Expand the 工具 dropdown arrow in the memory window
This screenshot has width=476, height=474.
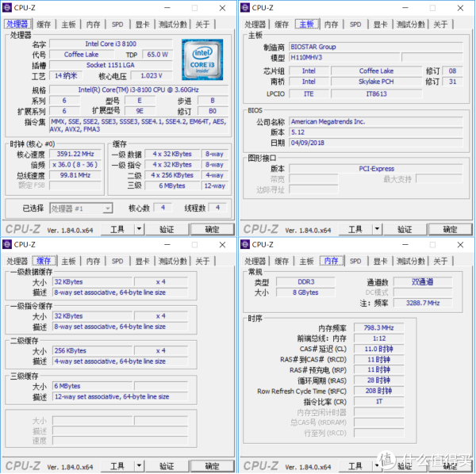[x=377, y=465]
